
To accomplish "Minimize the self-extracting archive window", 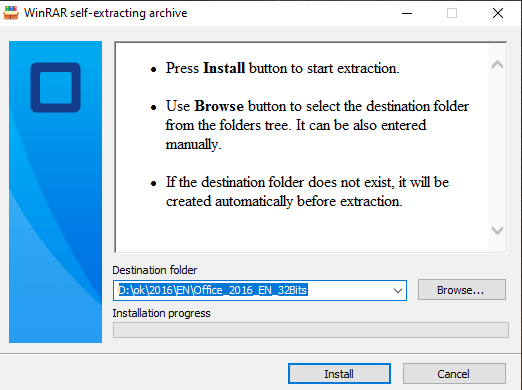I will [407, 13].
